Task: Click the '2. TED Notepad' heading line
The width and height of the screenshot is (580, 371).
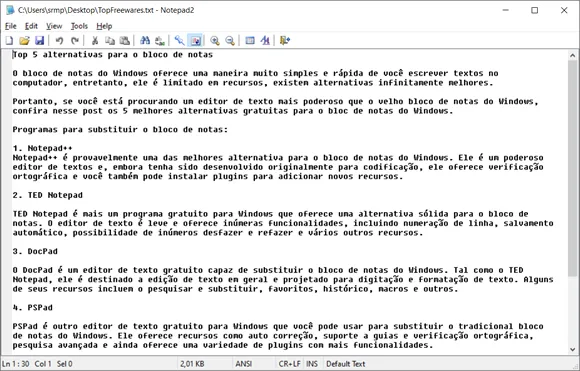Action: 48,195
